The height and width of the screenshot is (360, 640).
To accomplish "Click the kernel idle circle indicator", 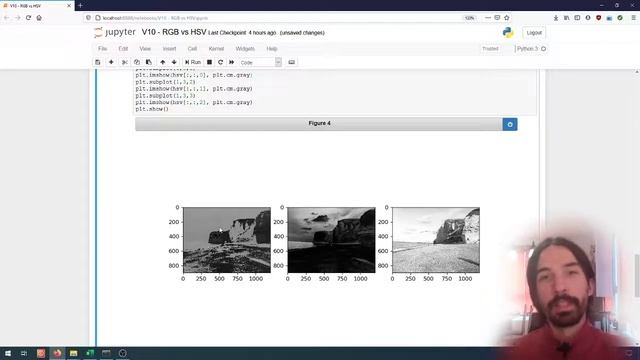I will (x=543, y=49).
